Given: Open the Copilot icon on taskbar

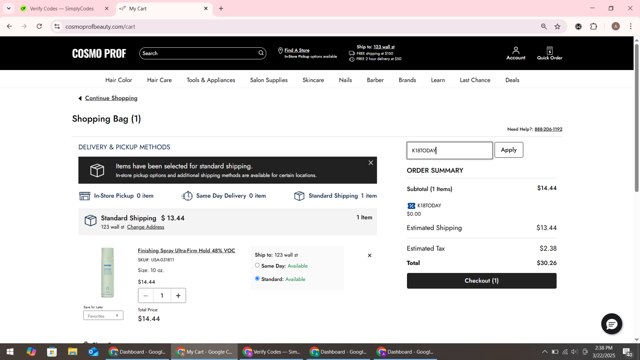Looking at the screenshot, I should 31,352.
